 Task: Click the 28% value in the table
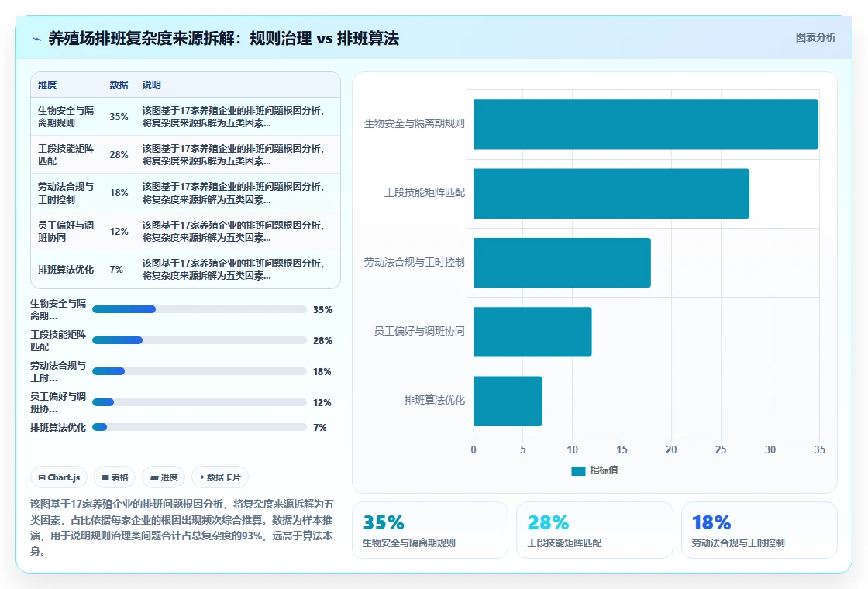pos(119,154)
